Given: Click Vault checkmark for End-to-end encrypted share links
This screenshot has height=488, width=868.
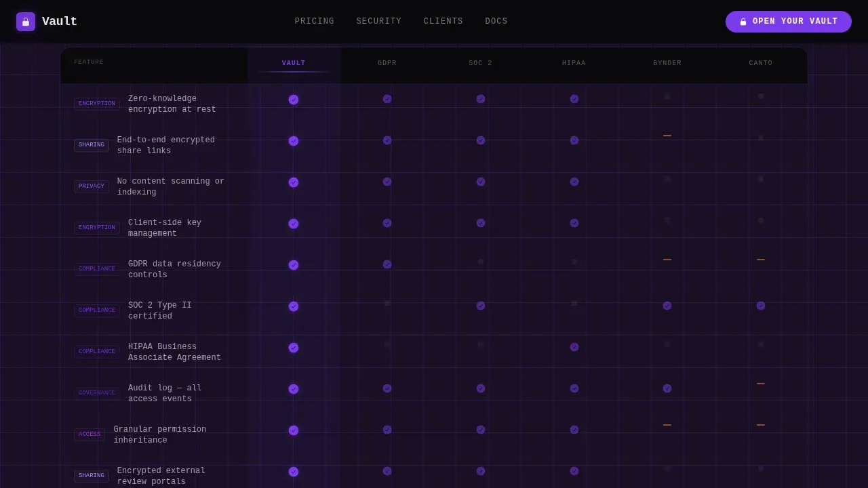Looking at the screenshot, I should (x=294, y=141).
